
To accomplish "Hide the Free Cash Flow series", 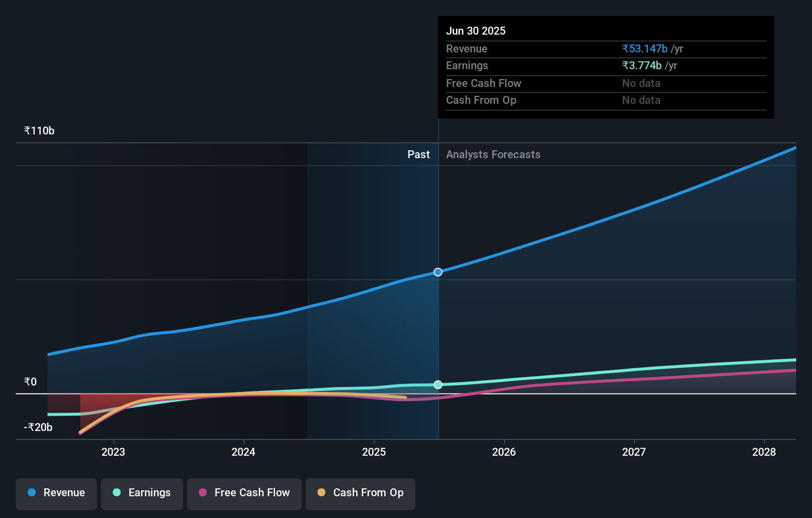I will tap(244, 493).
